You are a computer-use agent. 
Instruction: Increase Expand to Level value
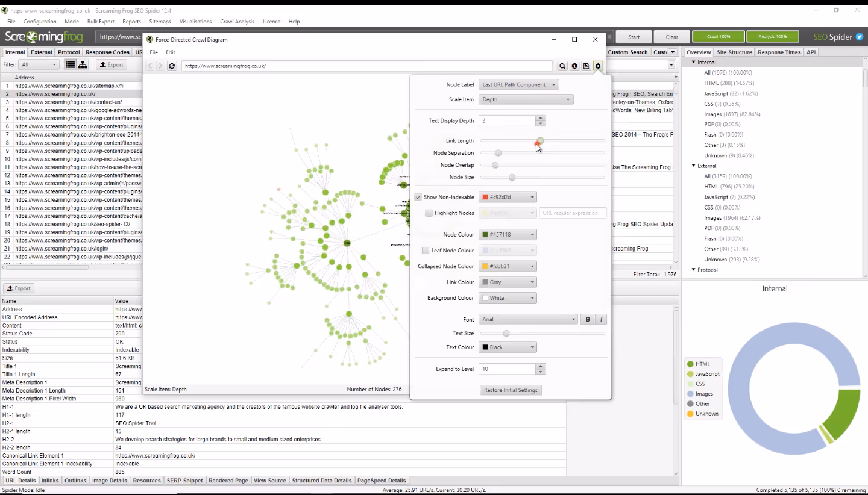coord(540,366)
